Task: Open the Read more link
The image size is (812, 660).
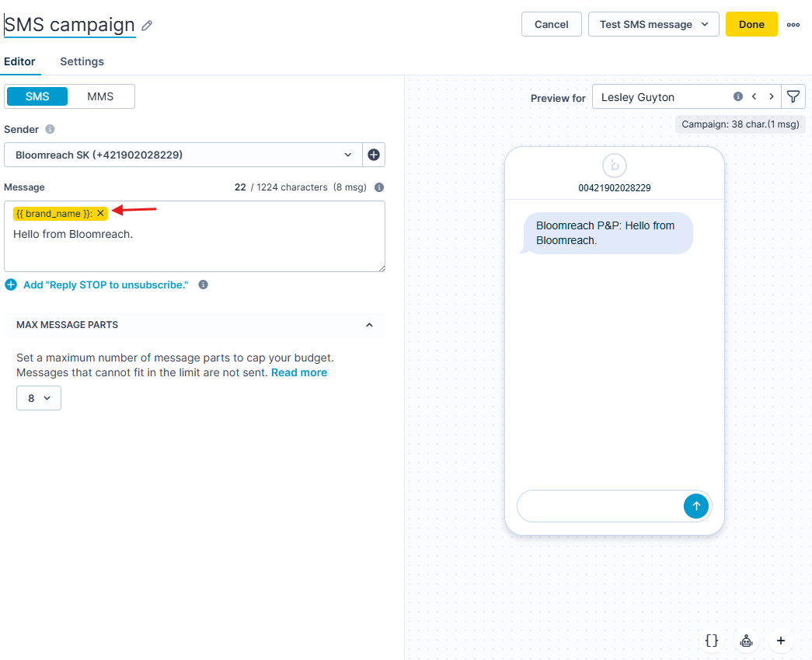Action: (299, 372)
